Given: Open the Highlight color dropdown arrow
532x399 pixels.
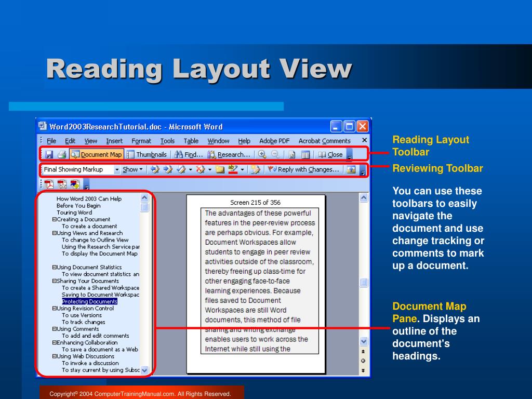Looking at the screenshot, I should pos(242,169).
